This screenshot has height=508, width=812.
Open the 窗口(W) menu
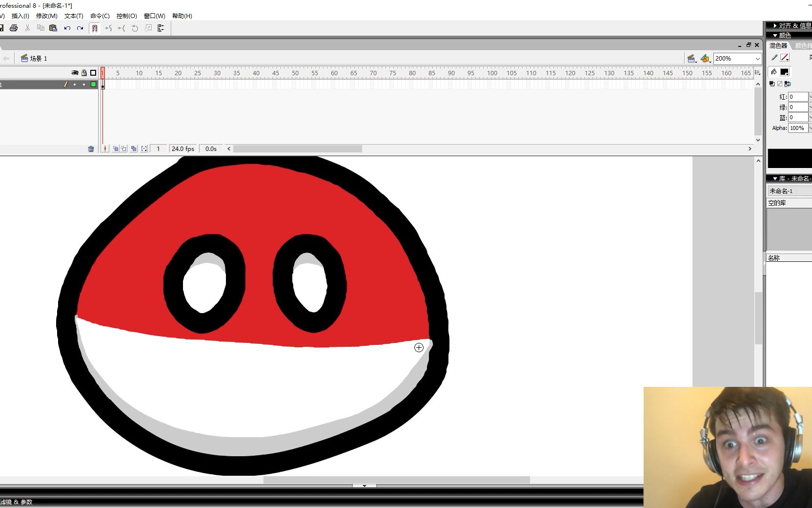coord(154,16)
